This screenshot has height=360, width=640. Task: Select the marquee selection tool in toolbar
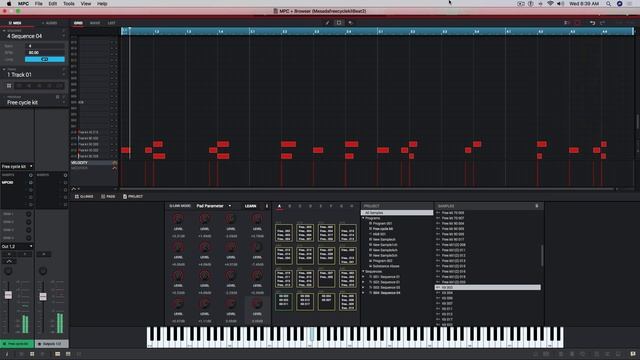click(x=339, y=23)
